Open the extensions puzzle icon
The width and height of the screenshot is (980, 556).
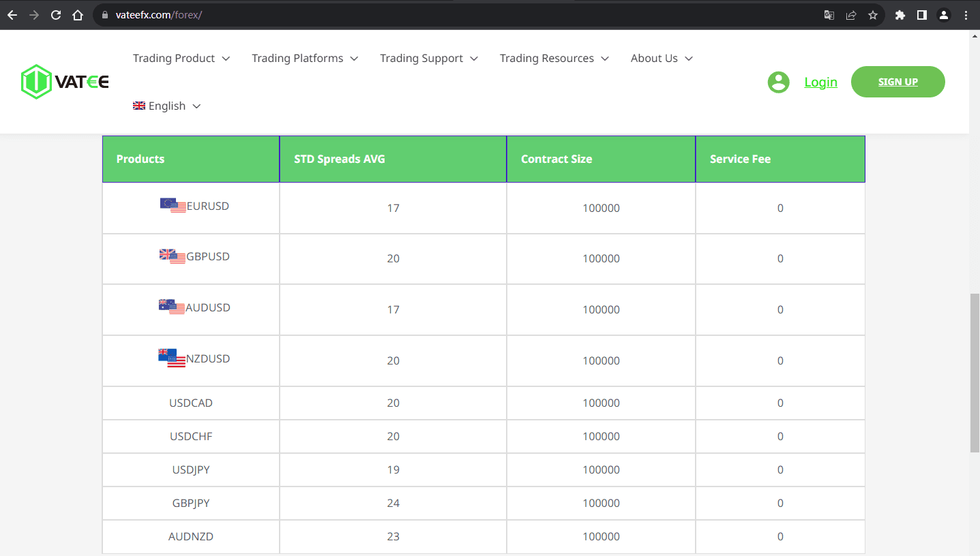[x=900, y=15]
